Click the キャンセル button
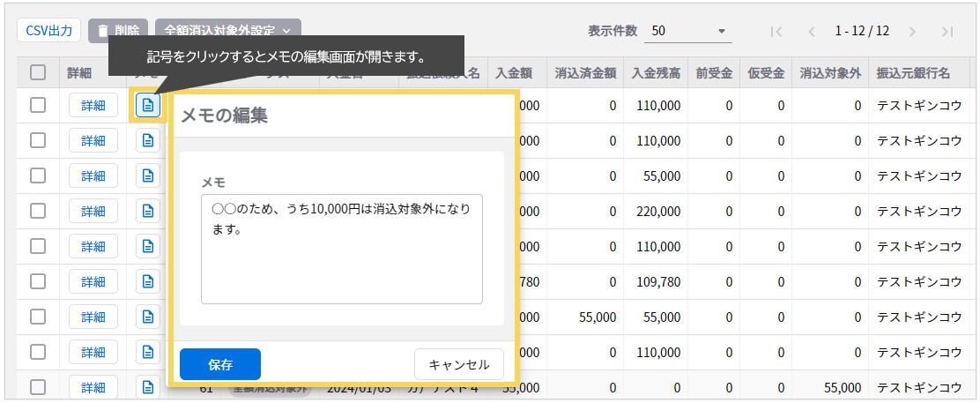This screenshot has width=980, height=403. click(458, 364)
